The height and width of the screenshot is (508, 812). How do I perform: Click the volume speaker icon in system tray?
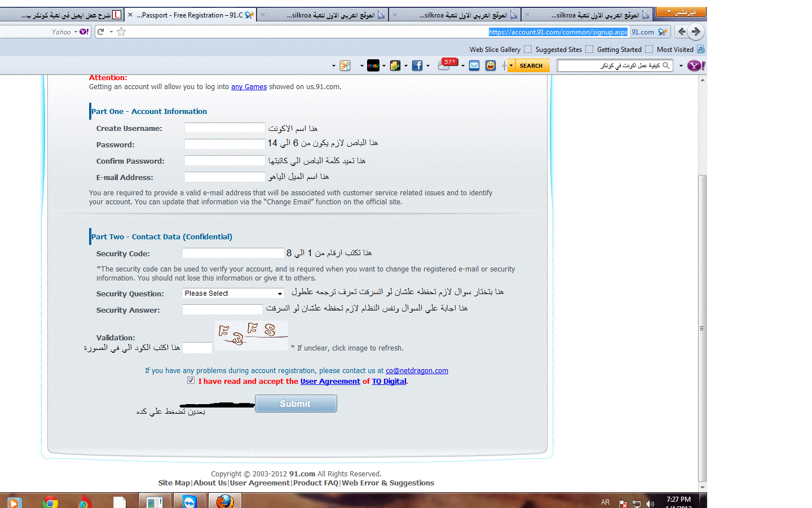click(x=650, y=503)
